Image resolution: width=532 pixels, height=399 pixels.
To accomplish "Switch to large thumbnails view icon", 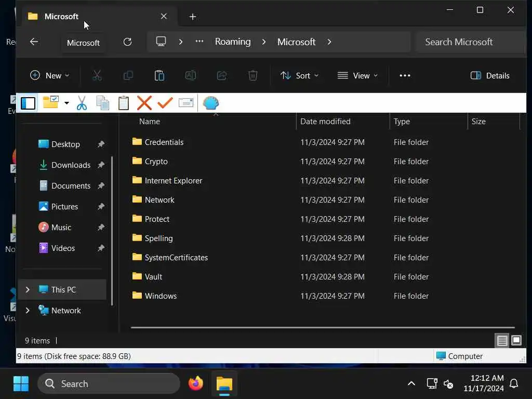I will [516, 340].
